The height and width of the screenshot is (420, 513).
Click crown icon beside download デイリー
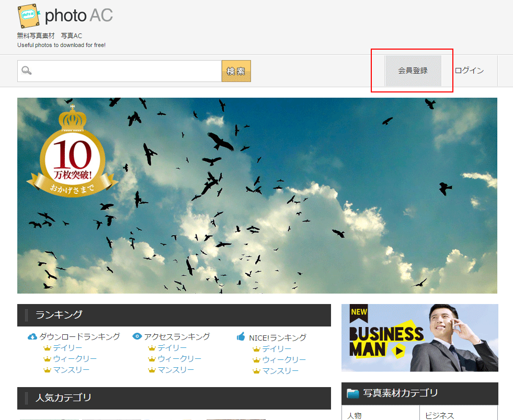(48, 348)
